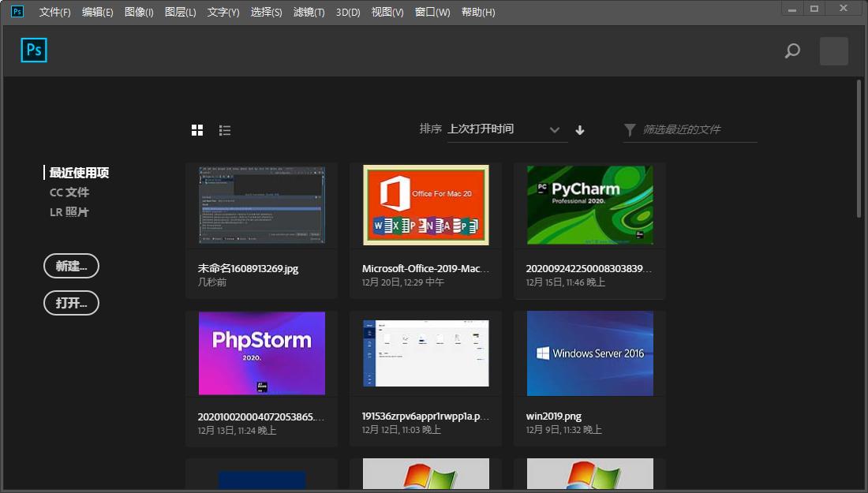Open the 窗口(W) menu
This screenshot has height=493, width=868.
tap(432, 12)
